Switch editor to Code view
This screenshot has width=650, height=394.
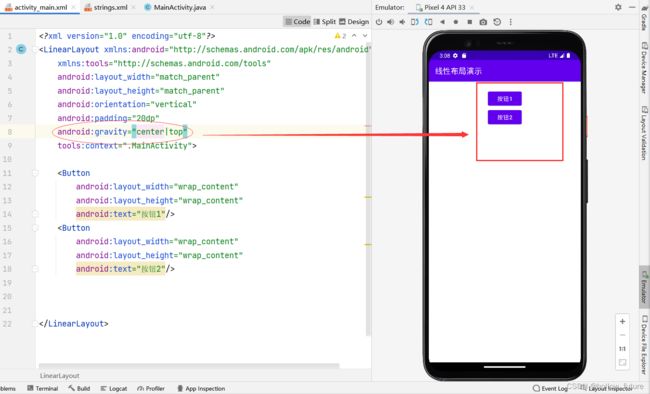297,22
